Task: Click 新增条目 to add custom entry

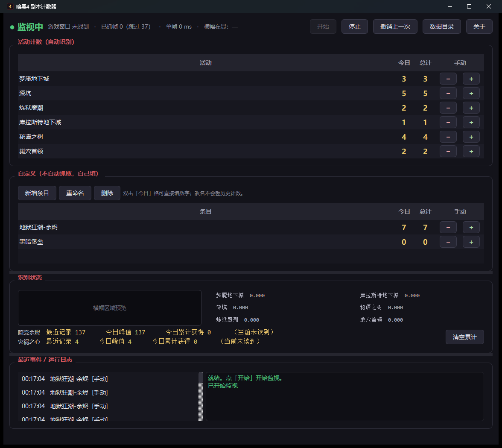Action: pos(37,193)
